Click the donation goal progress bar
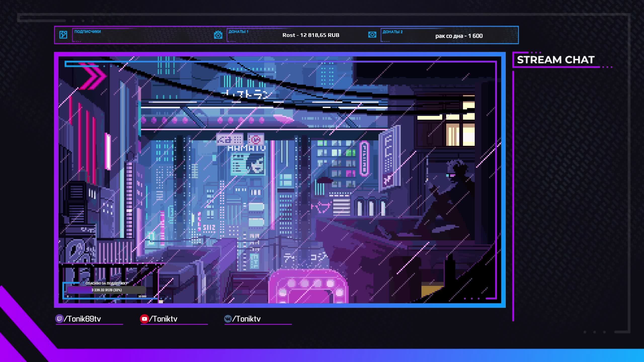The height and width of the screenshot is (362, 644). [x=106, y=290]
